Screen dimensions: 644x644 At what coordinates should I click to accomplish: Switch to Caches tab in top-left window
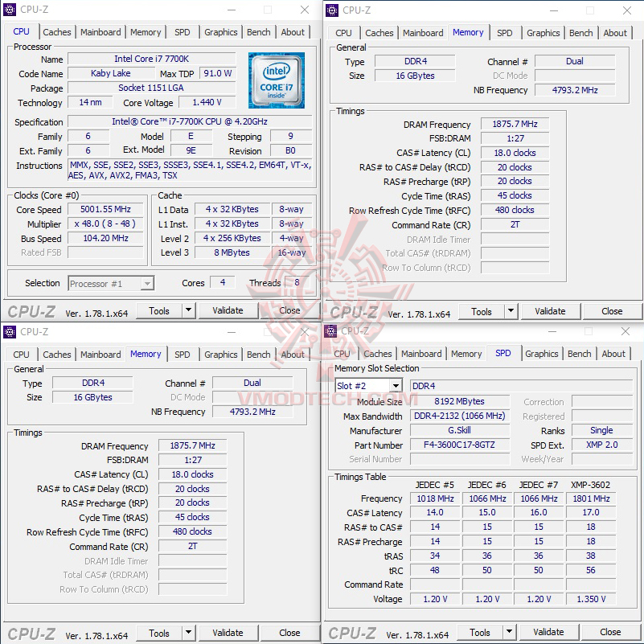pos(56,32)
